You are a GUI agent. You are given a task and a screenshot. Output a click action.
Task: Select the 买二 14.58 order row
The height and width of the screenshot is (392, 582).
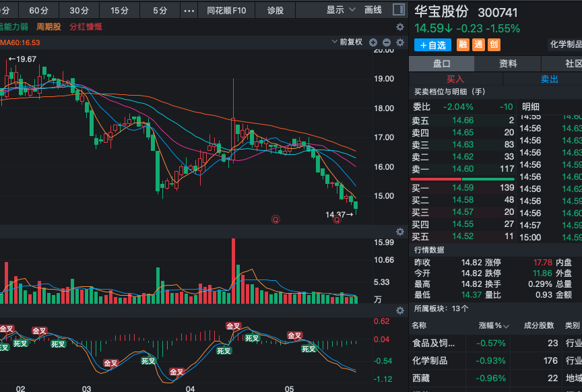click(x=463, y=200)
